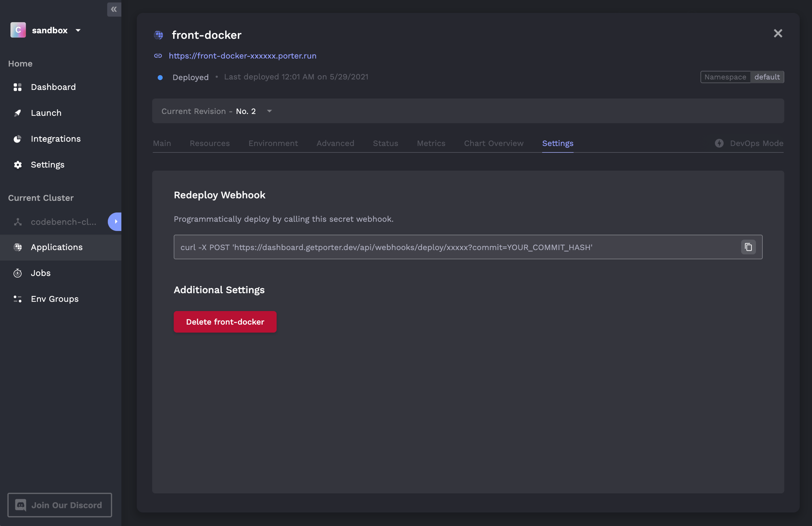
Task: Click the Dashboard grid icon
Action: [x=17, y=87]
